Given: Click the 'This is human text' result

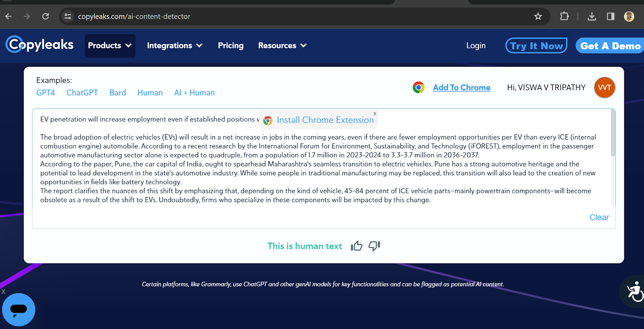Looking at the screenshot, I should click(x=305, y=246).
